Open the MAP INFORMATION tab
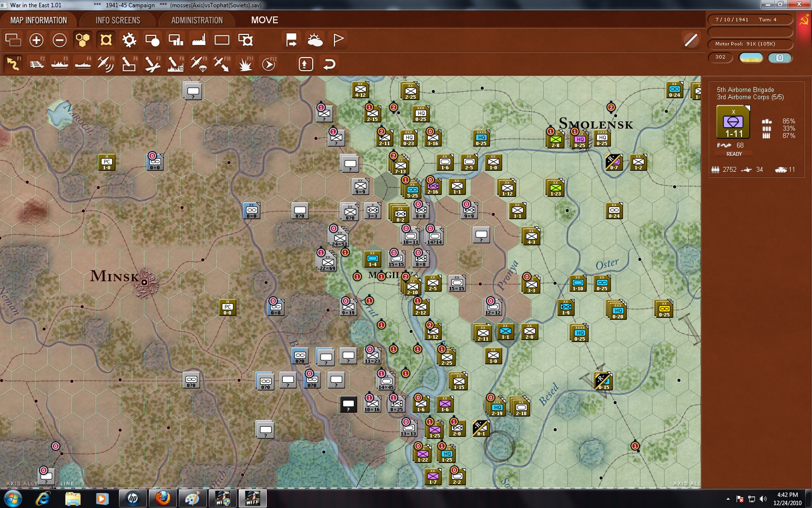The width and height of the screenshot is (812, 508). [39, 20]
